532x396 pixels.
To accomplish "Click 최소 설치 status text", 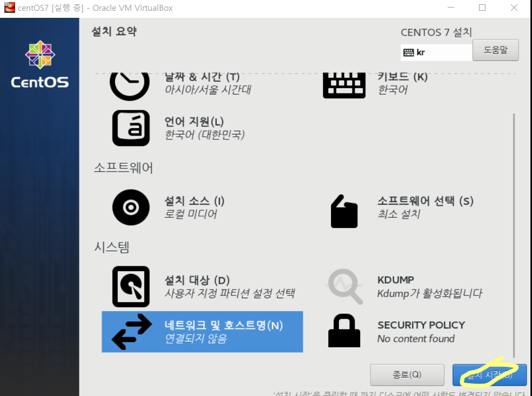I will (x=398, y=214).
